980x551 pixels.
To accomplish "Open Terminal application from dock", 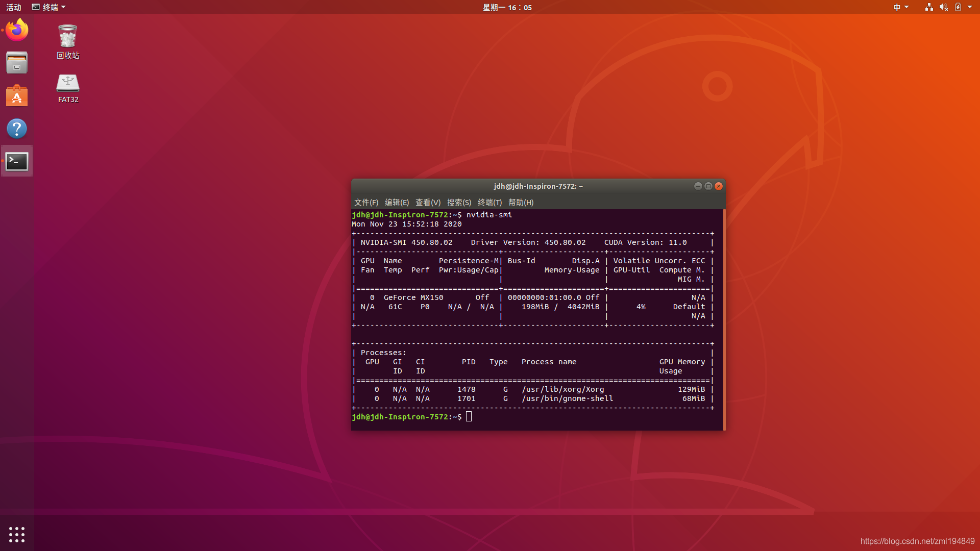I will tap(16, 161).
